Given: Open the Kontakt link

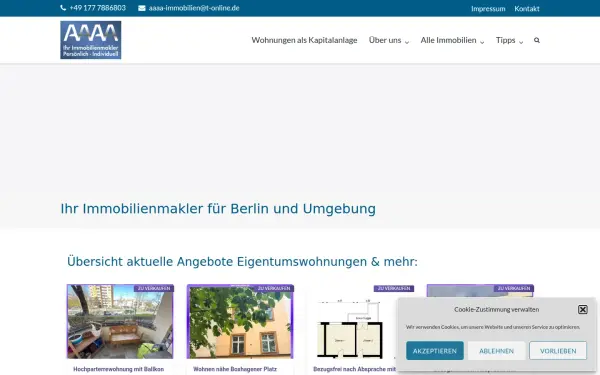Looking at the screenshot, I should point(527,8).
